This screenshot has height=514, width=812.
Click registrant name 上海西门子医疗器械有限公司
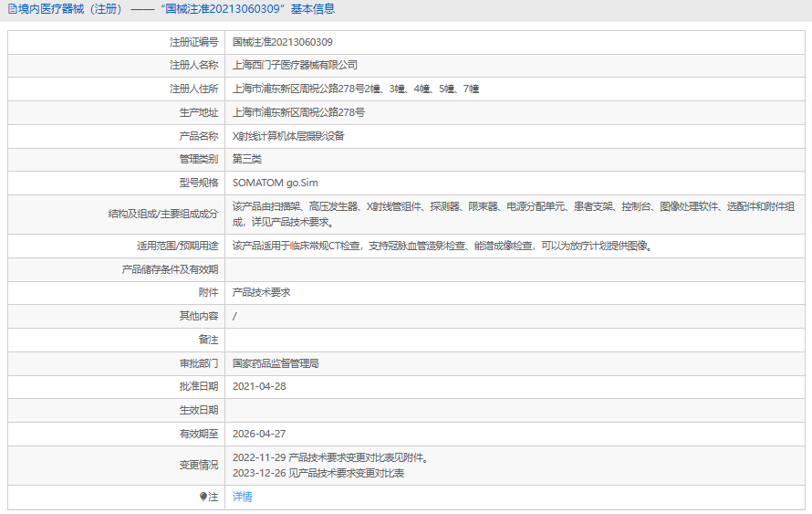tap(295, 65)
